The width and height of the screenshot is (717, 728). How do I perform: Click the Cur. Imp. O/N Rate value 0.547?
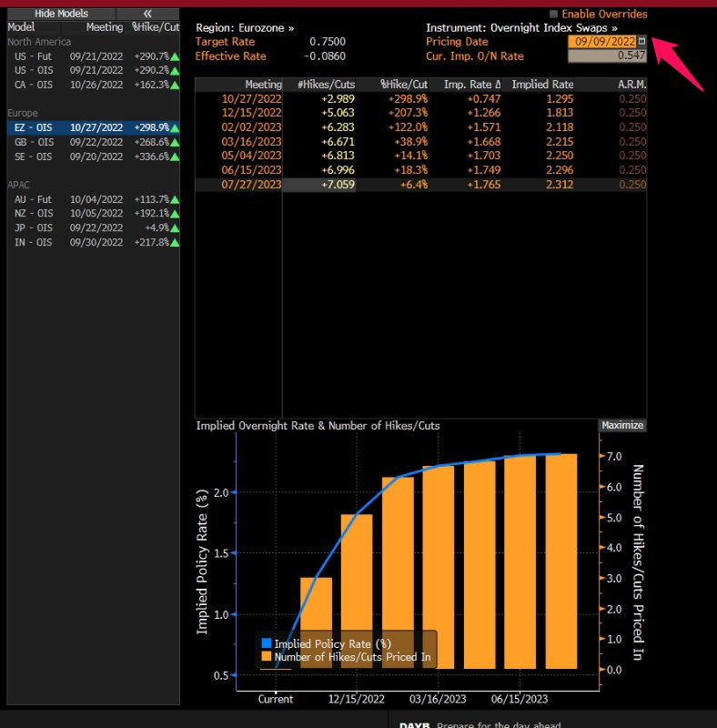tap(607, 56)
